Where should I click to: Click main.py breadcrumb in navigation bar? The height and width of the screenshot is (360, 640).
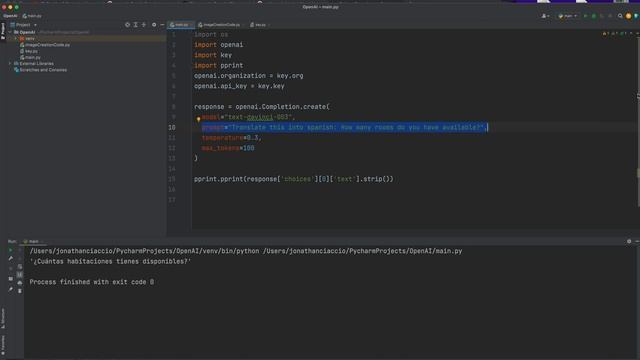point(32,16)
